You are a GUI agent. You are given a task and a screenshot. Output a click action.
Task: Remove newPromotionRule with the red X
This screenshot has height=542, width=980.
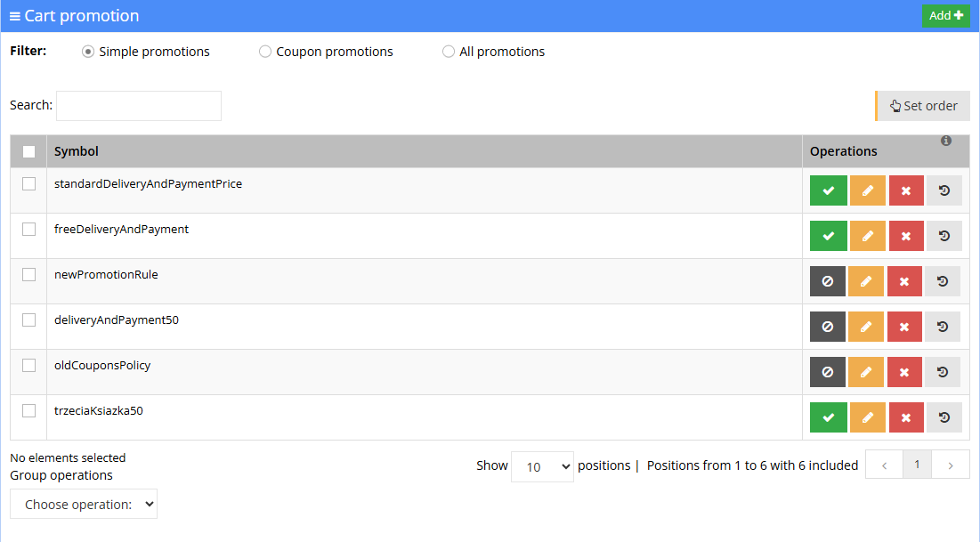pos(904,281)
